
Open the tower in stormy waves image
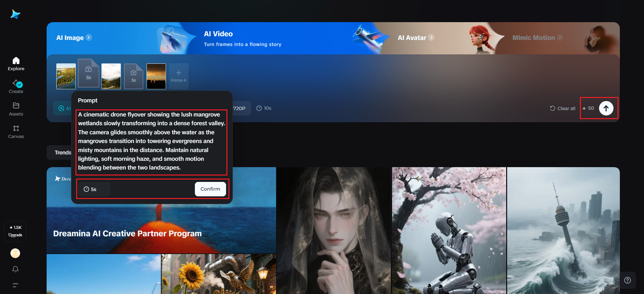(563, 231)
